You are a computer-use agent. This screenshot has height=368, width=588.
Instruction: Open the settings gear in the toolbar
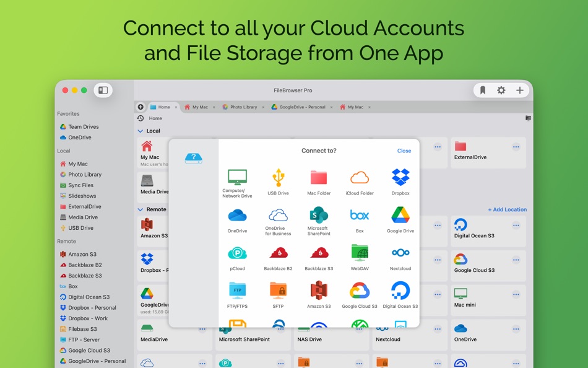click(x=501, y=90)
